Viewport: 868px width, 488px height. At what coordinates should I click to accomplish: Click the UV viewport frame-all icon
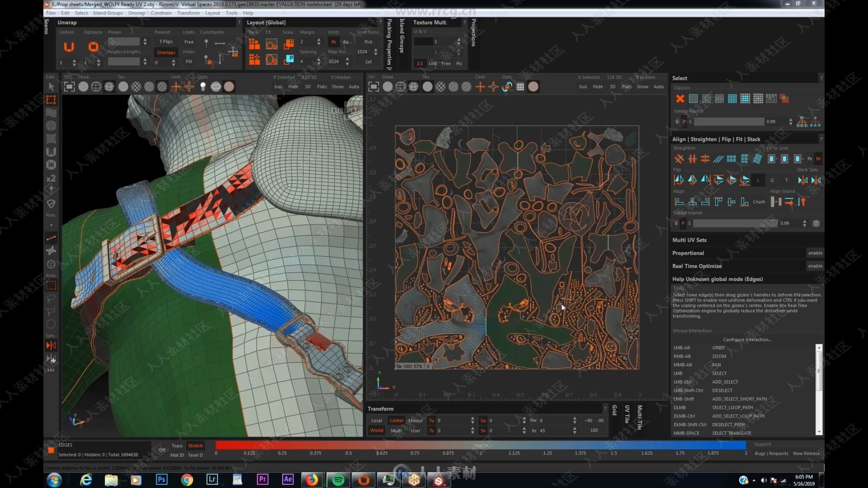coord(374,87)
